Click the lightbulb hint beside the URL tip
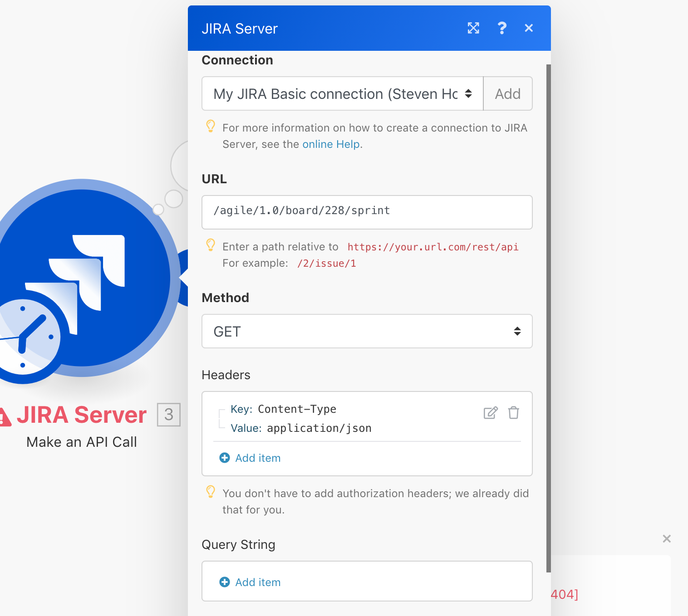 point(210,246)
